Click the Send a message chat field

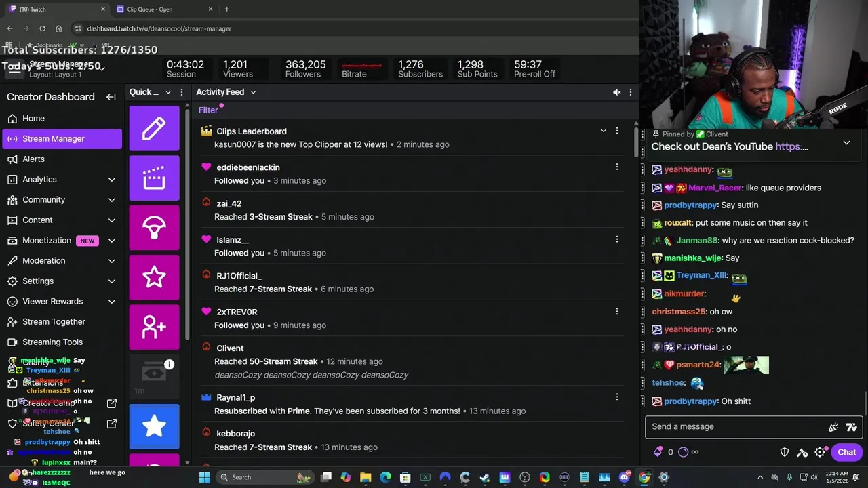click(736, 426)
